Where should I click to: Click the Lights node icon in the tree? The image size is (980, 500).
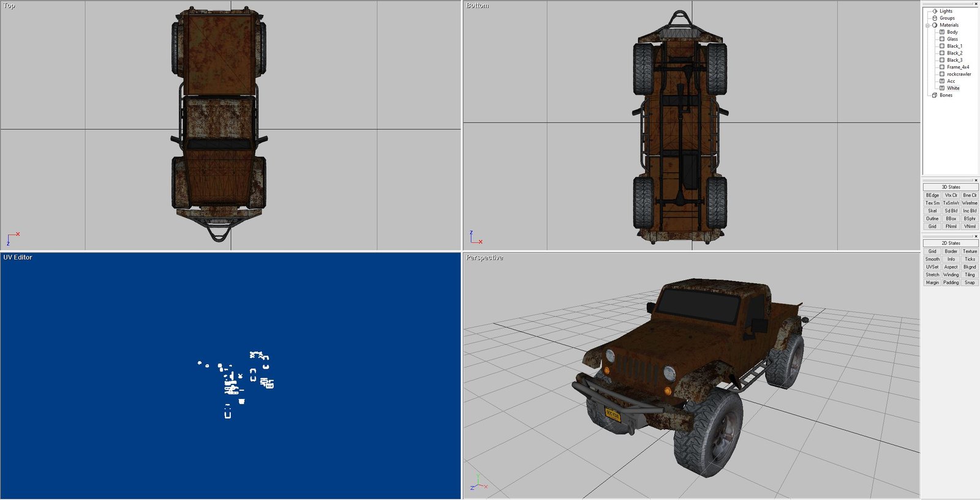pos(935,11)
